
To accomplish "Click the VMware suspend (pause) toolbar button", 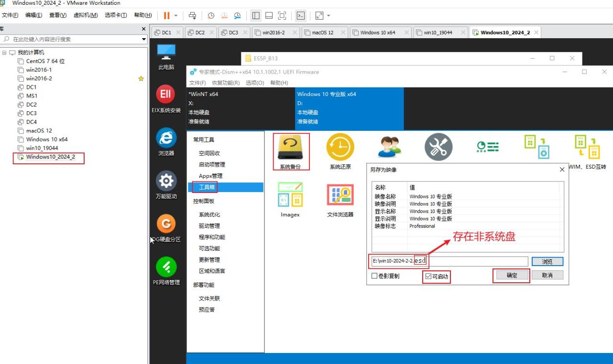I will 166,15.
